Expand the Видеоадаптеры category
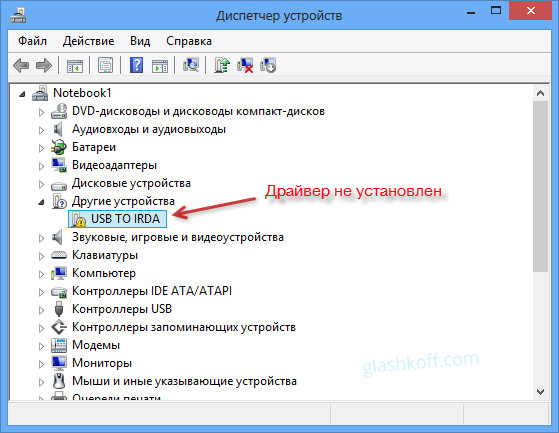The height and width of the screenshot is (433, 559). pyautogui.click(x=41, y=166)
